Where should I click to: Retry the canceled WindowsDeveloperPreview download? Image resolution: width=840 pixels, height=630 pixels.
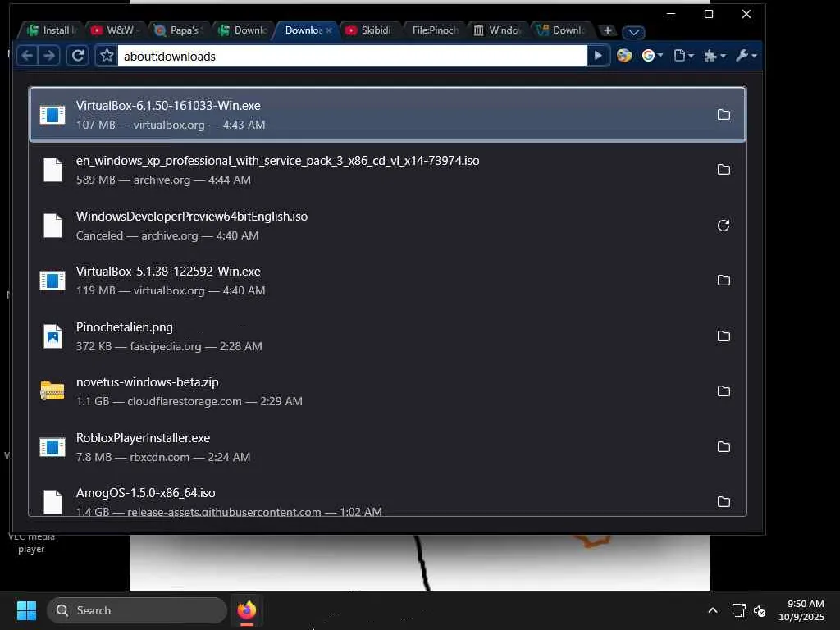724,226
